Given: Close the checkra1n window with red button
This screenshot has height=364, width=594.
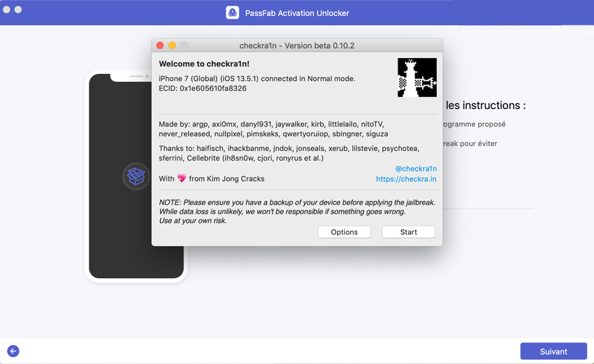Looking at the screenshot, I should click(160, 45).
